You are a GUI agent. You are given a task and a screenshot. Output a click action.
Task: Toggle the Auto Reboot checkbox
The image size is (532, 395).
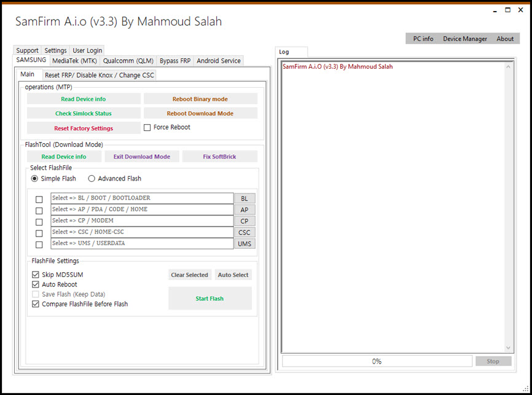[36, 284]
